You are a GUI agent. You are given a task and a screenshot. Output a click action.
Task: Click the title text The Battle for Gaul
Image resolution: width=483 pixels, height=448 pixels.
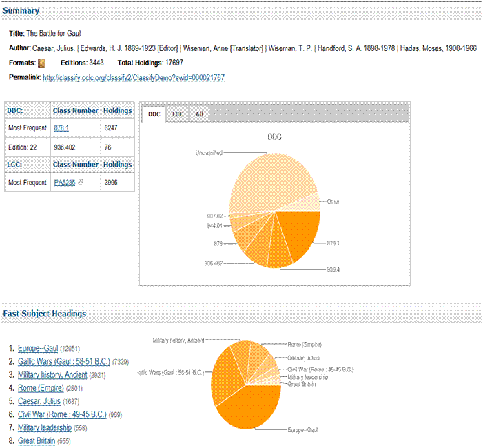click(54, 33)
